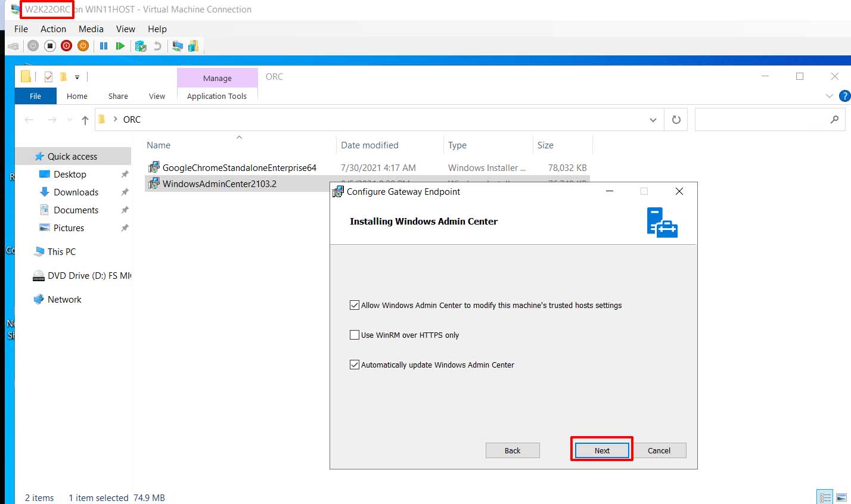Refresh the ORC folder view

(676, 120)
